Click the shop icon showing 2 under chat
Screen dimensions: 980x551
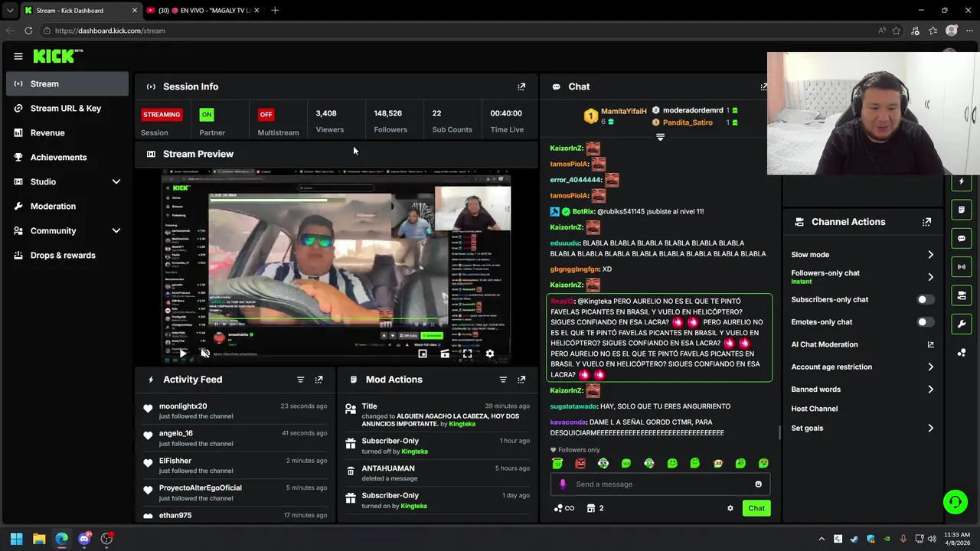point(595,508)
